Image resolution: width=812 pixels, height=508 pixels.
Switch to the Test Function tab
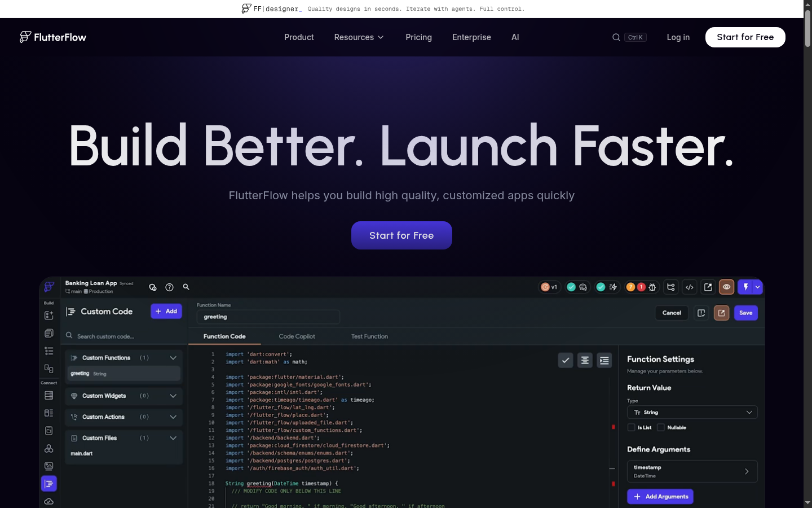click(369, 336)
